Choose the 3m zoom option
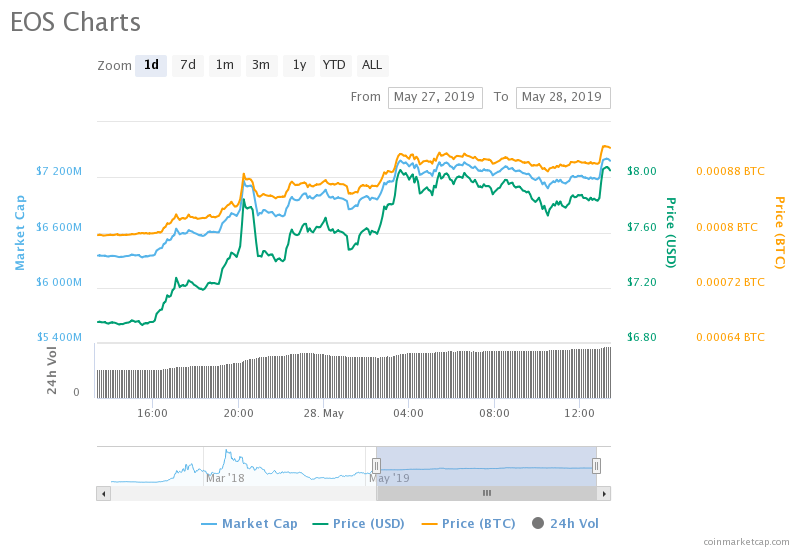The height and width of the screenshot is (550, 800). click(x=261, y=65)
